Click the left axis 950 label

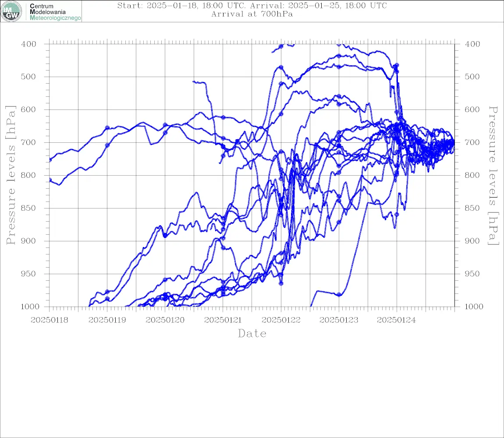click(28, 274)
